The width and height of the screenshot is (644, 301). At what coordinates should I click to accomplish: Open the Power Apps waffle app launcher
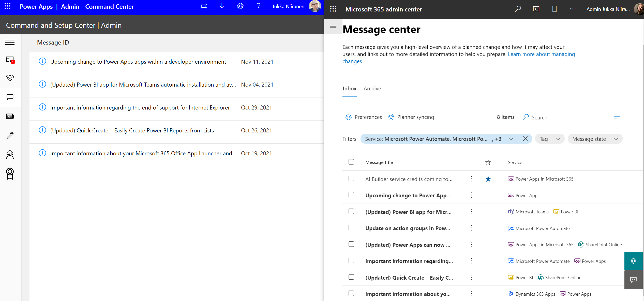point(8,6)
